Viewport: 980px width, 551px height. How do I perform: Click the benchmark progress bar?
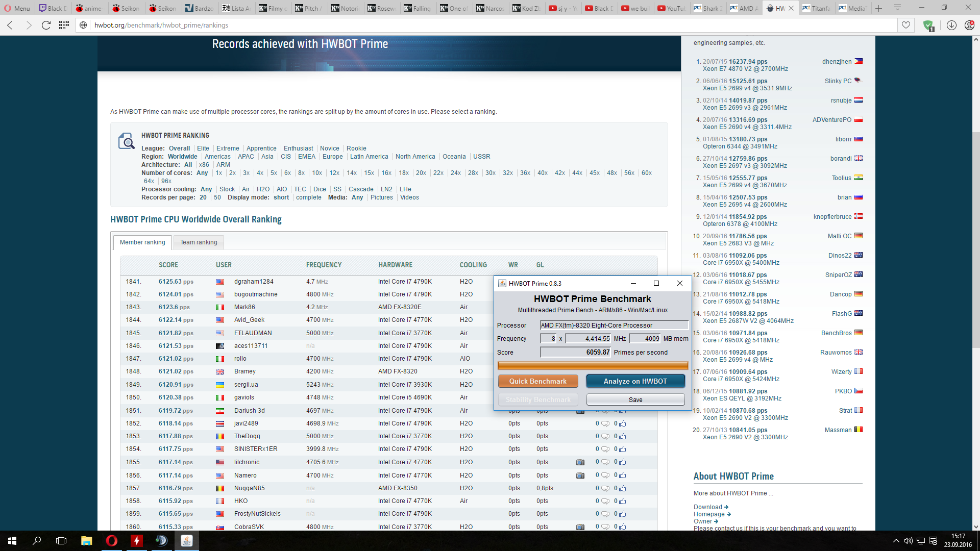tap(593, 366)
